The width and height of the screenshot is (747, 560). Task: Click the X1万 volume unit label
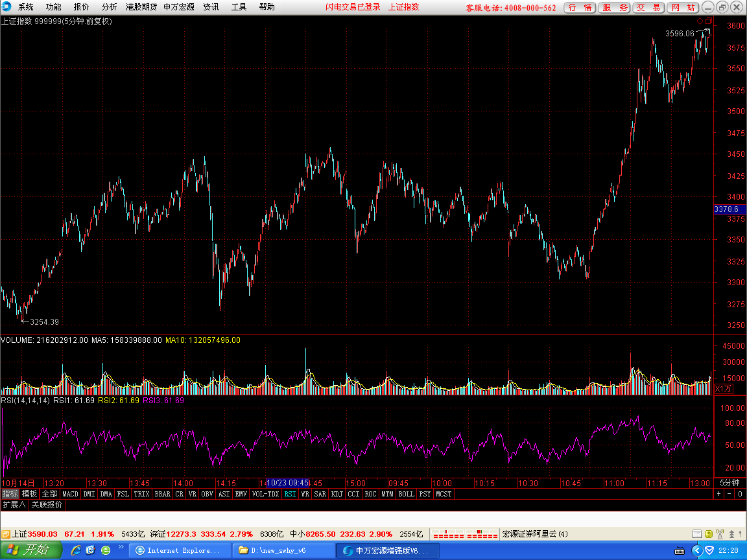(723, 389)
